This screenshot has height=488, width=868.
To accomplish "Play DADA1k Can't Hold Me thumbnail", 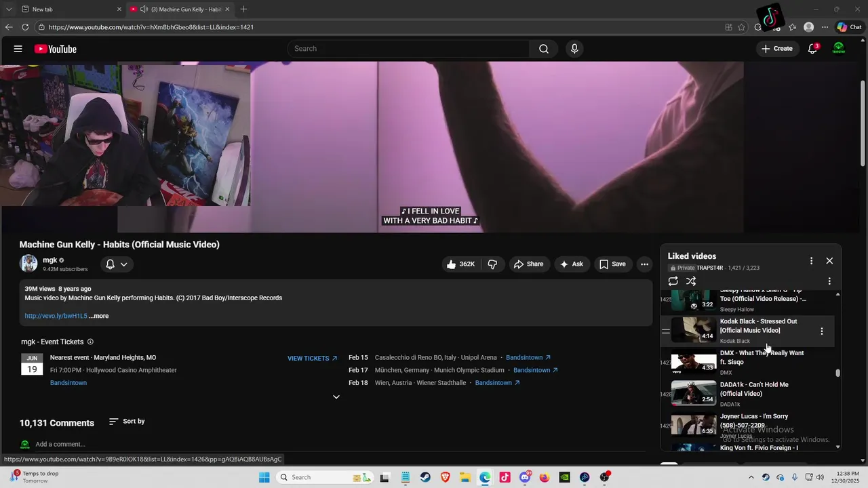I will tap(694, 394).
